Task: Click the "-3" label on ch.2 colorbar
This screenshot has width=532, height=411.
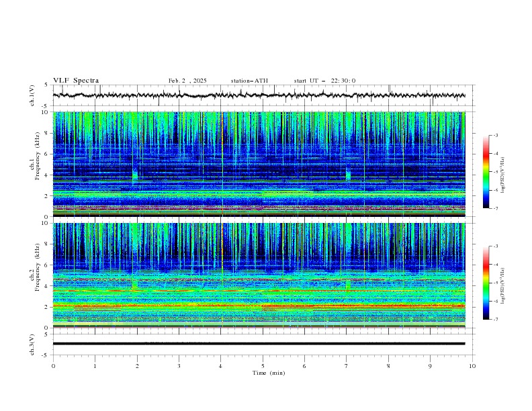Action: click(x=495, y=246)
